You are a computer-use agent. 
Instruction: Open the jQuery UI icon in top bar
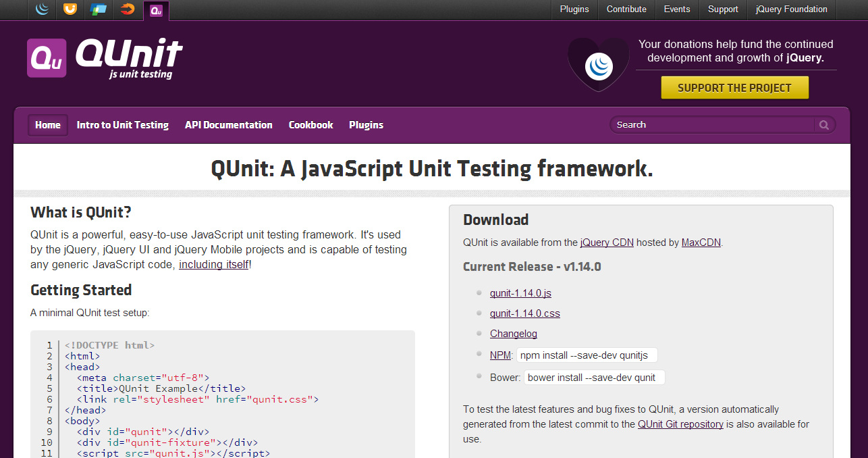[70, 9]
